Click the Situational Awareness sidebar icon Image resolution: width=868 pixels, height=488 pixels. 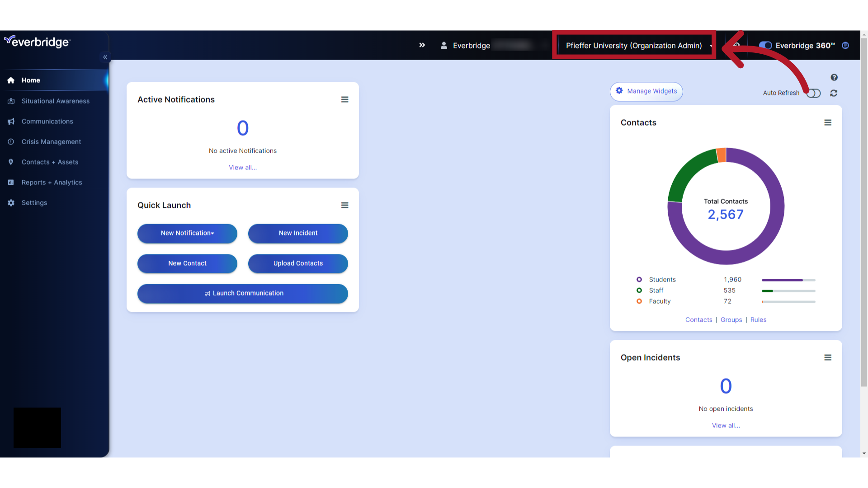point(11,101)
